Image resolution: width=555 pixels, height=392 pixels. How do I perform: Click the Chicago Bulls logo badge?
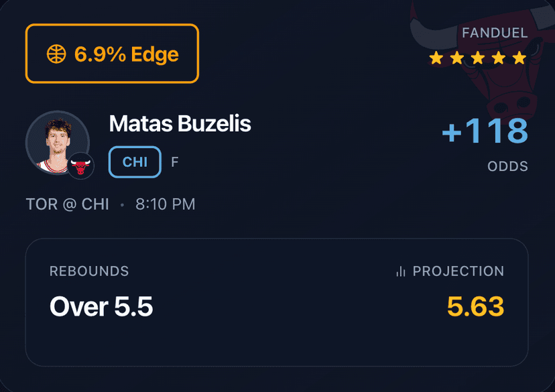[x=80, y=166]
